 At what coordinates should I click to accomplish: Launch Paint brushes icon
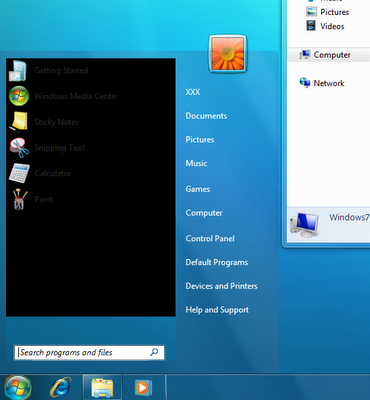coord(20,199)
